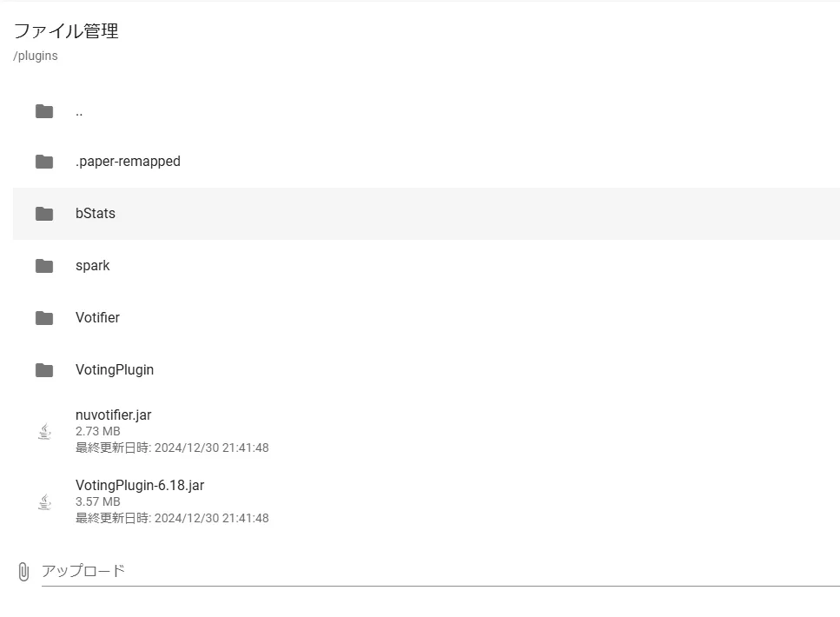Click the ファイル管理 page heading
This screenshot has height=617, width=840.
66,31
